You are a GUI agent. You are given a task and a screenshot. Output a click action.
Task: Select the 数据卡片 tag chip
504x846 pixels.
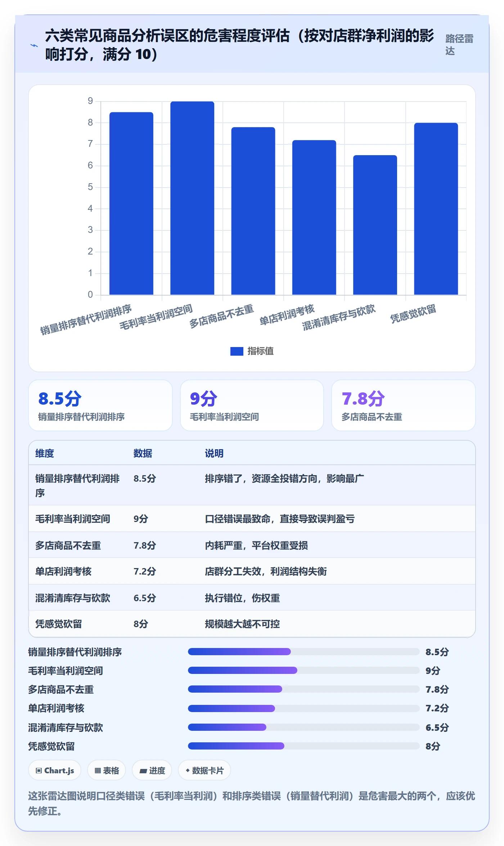[x=204, y=770]
